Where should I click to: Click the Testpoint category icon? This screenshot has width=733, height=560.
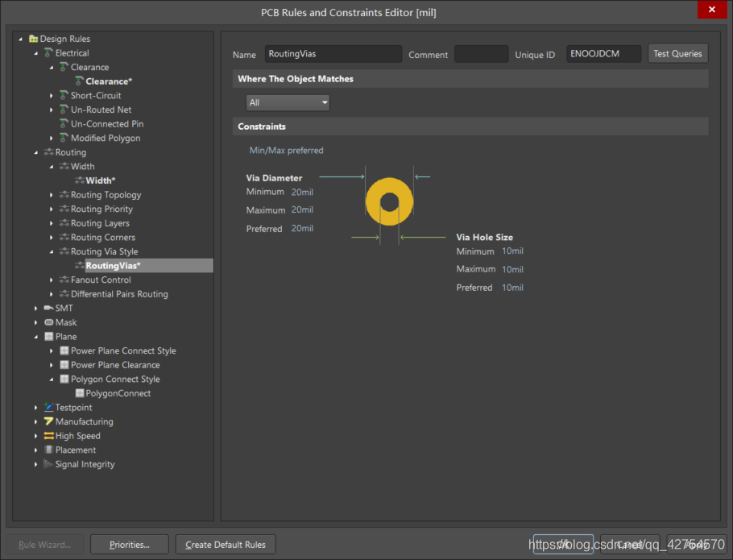pos(48,407)
